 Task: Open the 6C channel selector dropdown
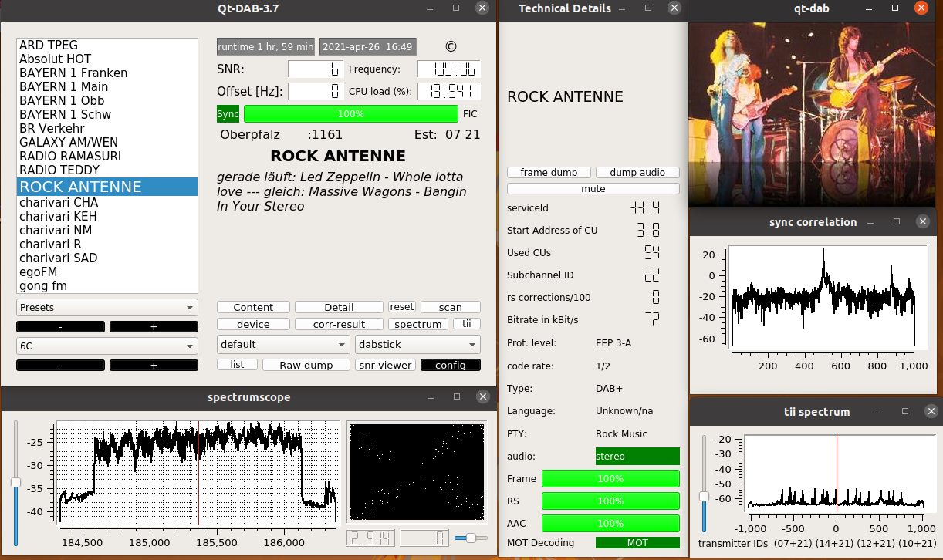(107, 346)
